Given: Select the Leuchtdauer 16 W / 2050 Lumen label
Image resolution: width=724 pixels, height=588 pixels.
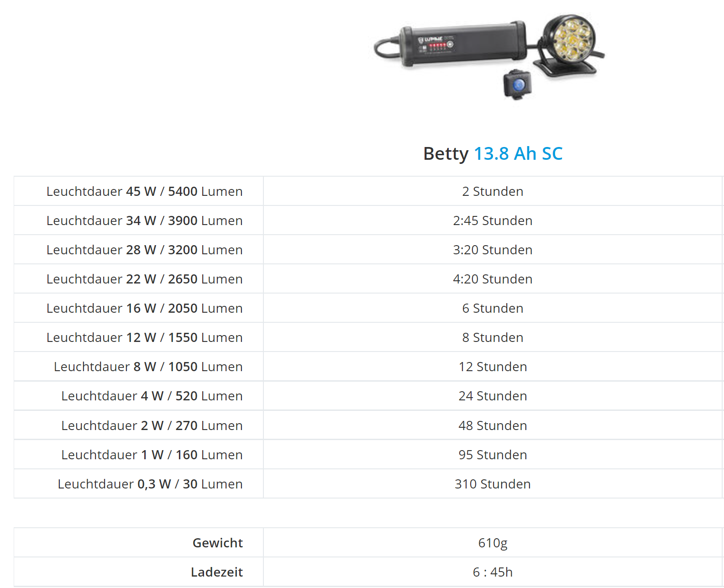Looking at the screenshot, I should click(144, 308).
